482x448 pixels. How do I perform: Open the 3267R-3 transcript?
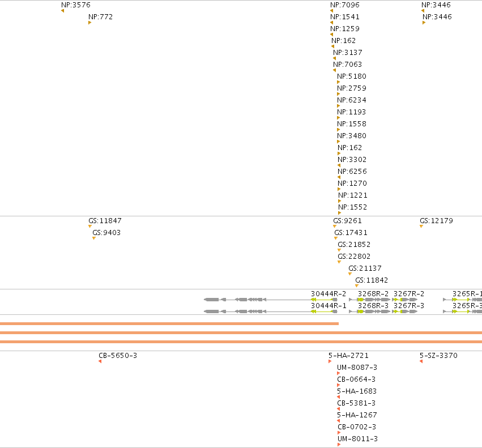[x=405, y=312]
